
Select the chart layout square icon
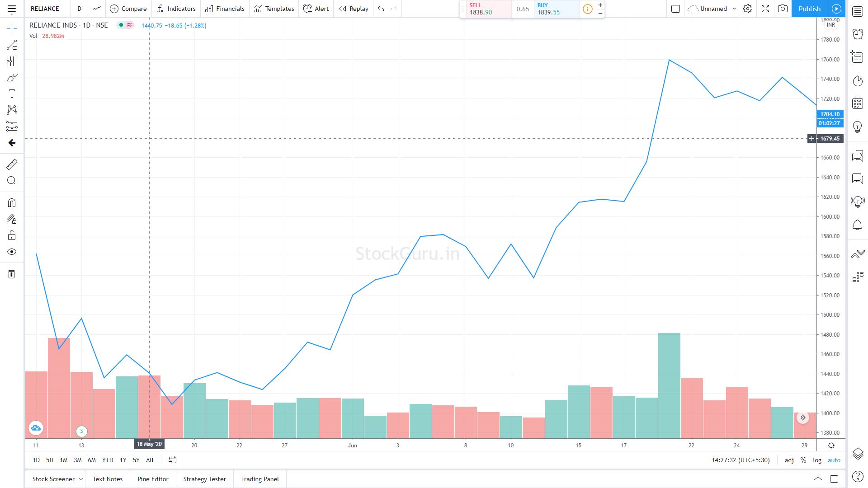click(675, 9)
